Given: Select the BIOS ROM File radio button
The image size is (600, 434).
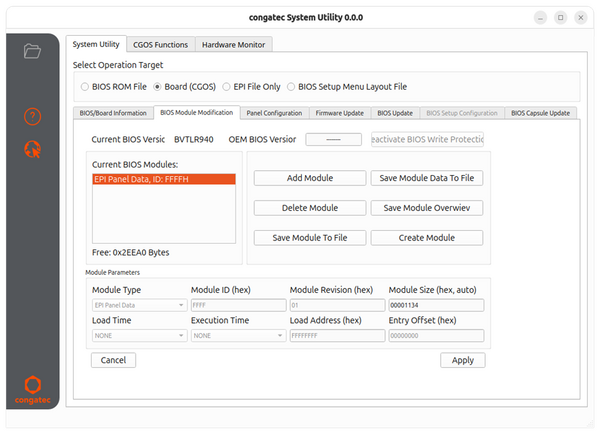Looking at the screenshot, I should coord(84,86).
